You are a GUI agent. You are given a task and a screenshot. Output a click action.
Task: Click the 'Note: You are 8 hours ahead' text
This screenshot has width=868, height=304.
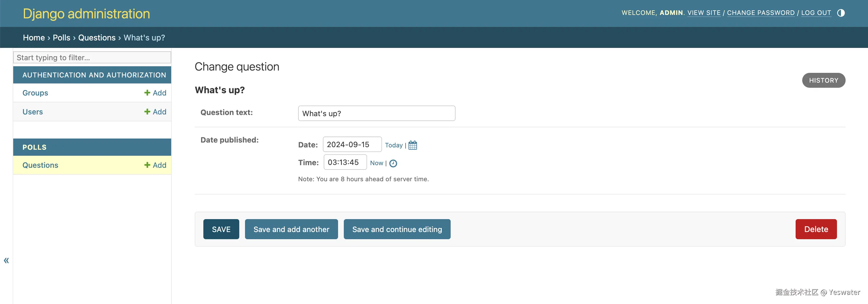(x=363, y=179)
